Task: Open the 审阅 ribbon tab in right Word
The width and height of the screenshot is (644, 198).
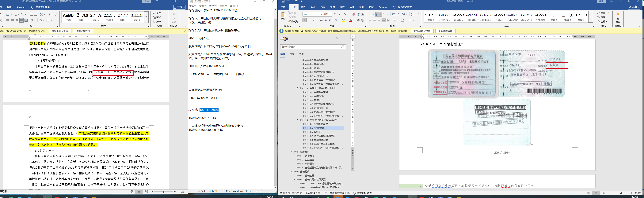Action: coord(352,7)
